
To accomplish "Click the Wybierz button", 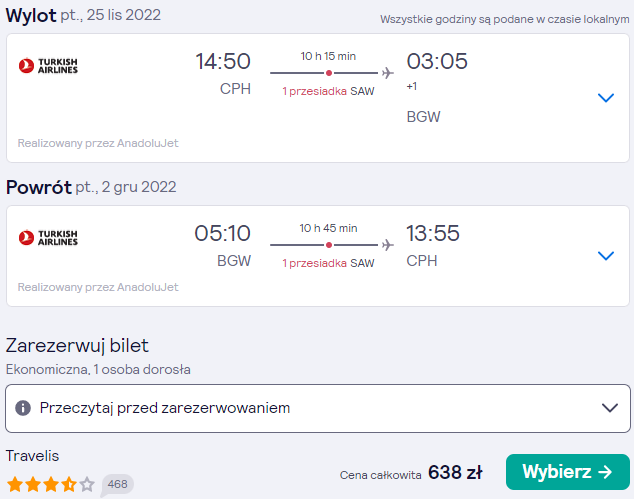I will (568, 472).
